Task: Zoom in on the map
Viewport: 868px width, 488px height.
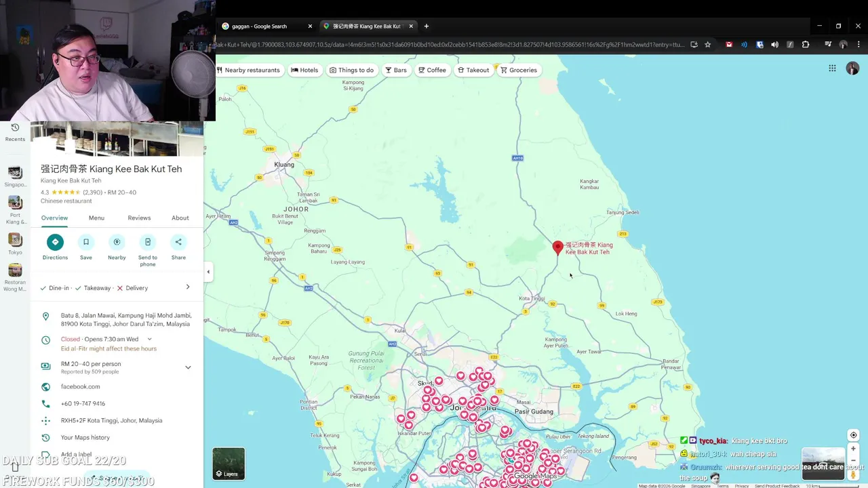Action: pos(853,449)
